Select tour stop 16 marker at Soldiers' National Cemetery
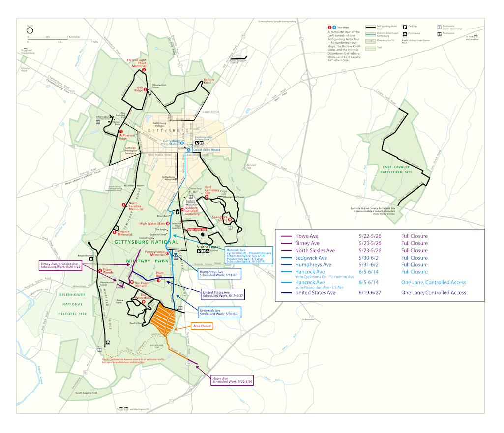Screen dimensions: 504x433 (182, 209)
